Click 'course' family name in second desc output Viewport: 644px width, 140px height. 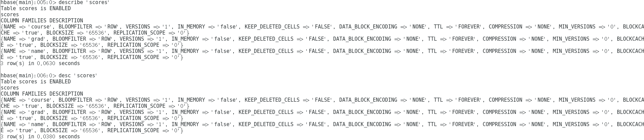tap(40, 100)
